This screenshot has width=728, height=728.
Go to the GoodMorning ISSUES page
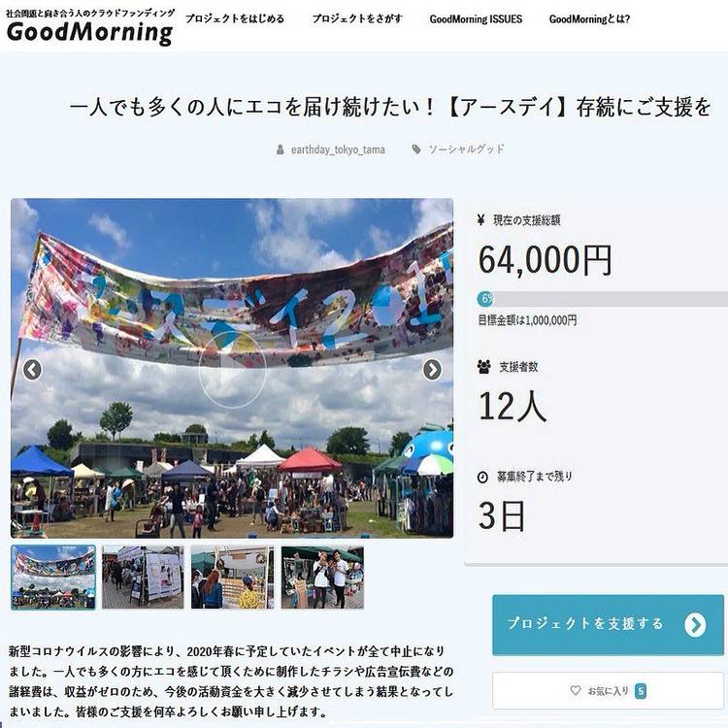(476, 19)
